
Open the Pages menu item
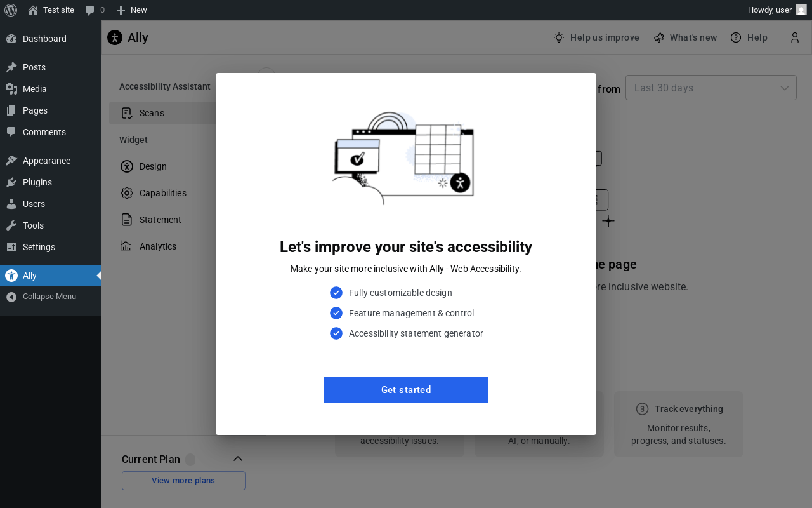click(51, 110)
